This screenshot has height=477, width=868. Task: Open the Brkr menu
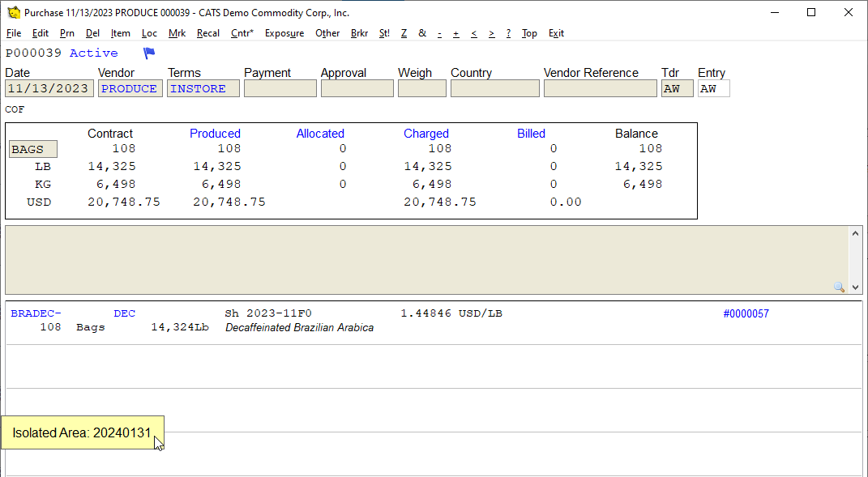tap(359, 33)
